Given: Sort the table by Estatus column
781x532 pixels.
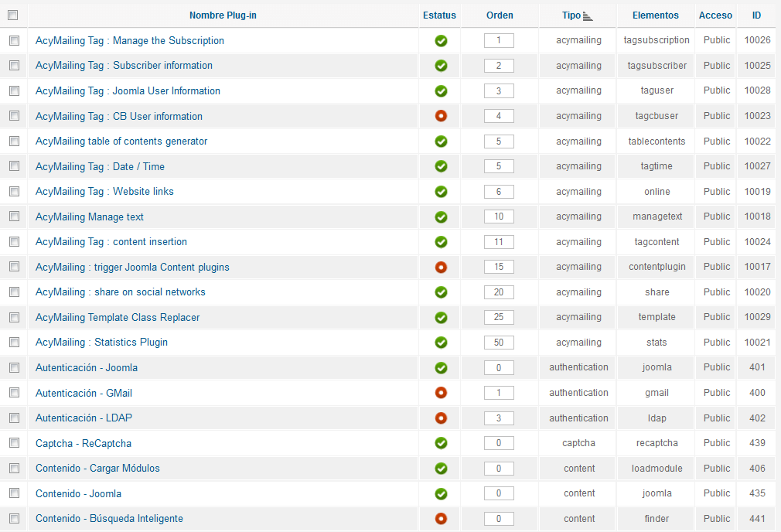Looking at the screenshot, I should point(439,15).
